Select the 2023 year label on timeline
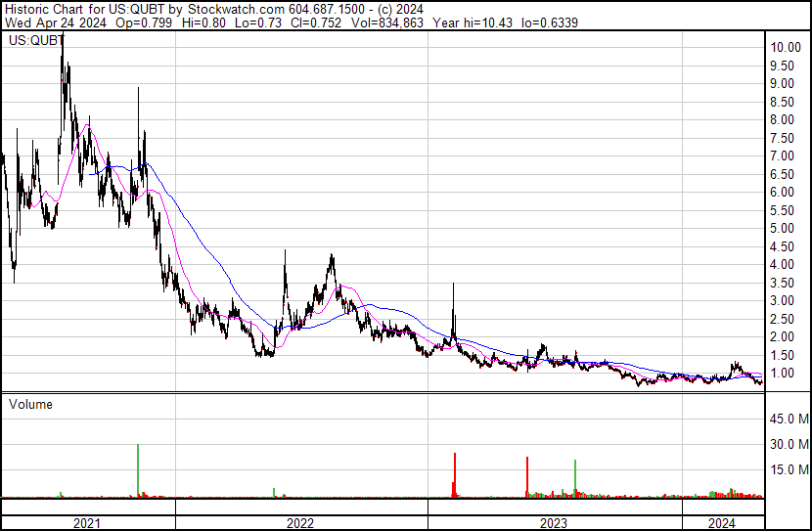812x531 pixels. 554,522
